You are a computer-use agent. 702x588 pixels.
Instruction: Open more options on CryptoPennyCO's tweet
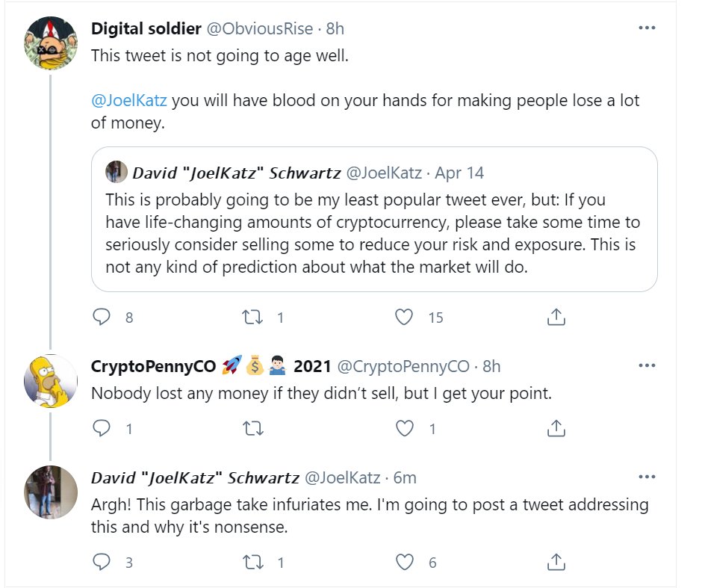click(647, 366)
